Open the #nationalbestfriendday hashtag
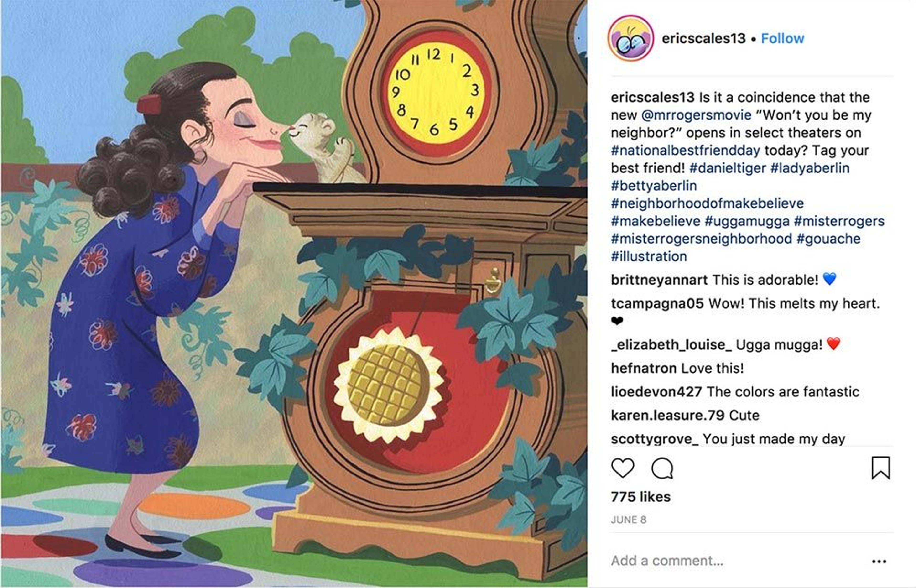This screenshot has height=588, width=916. (685, 151)
